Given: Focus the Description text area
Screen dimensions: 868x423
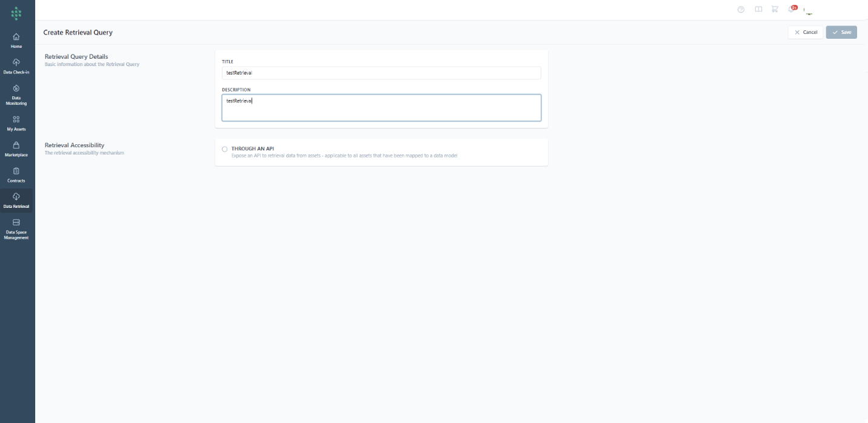Looking at the screenshot, I should click(381, 108).
